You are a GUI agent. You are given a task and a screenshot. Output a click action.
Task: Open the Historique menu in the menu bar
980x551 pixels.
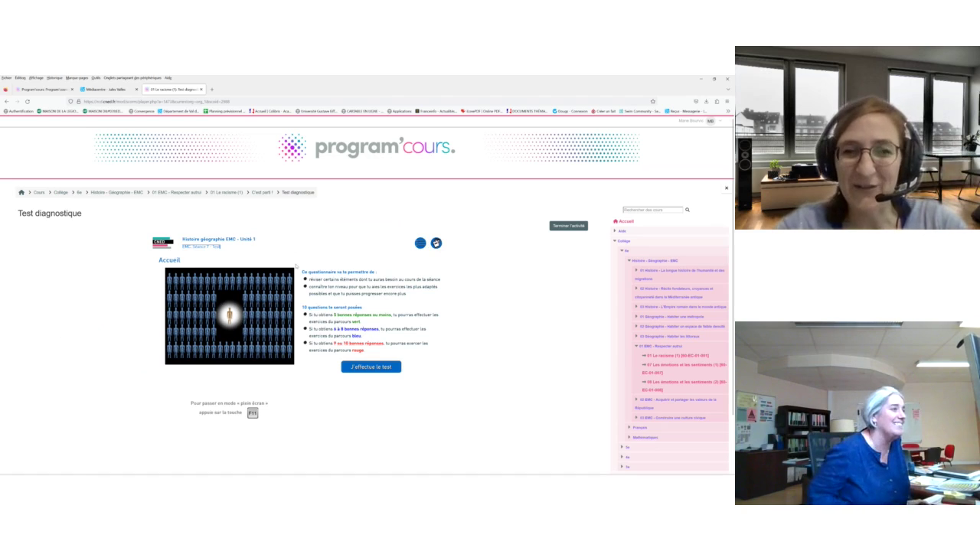[x=53, y=77]
